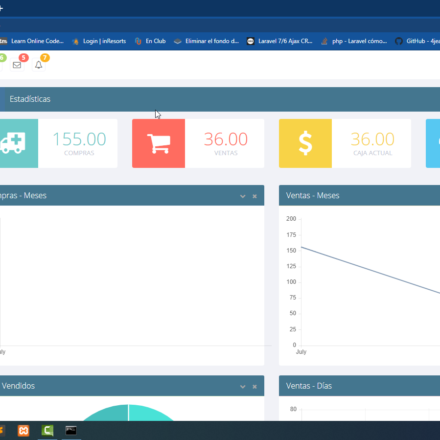
Task: Click the dollar sign Caja Actual tile
Action: tap(305, 143)
